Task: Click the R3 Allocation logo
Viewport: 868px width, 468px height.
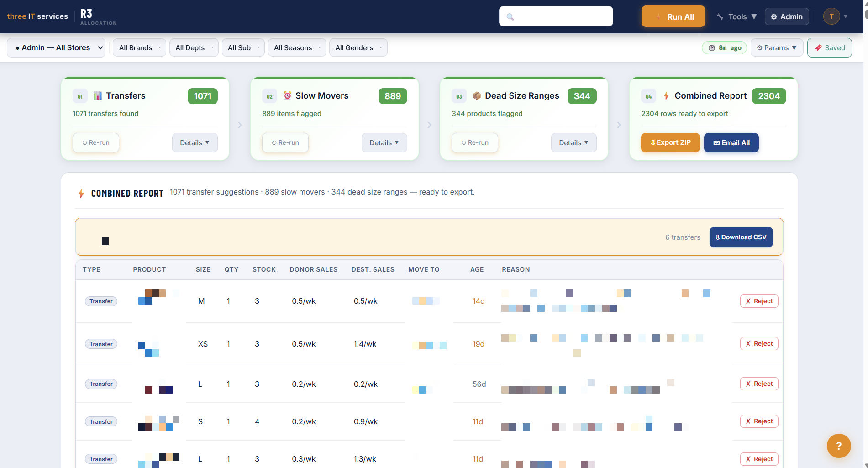Action: pyautogui.click(x=98, y=17)
